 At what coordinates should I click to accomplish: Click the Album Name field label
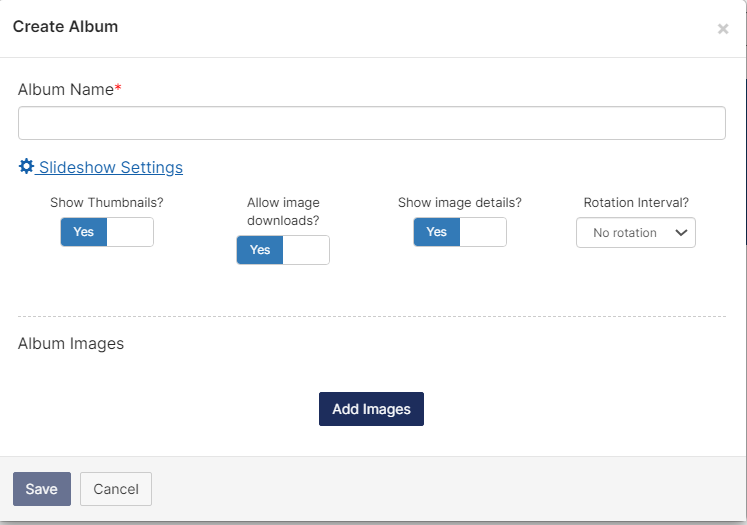(66, 90)
